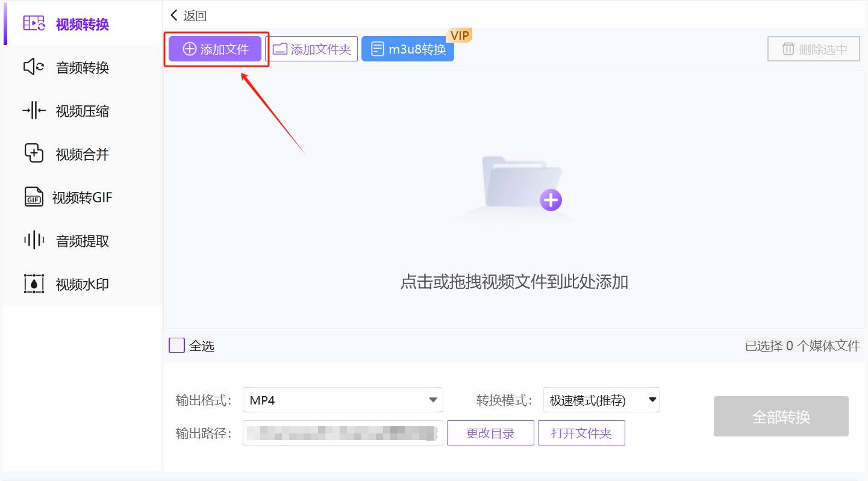The height and width of the screenshot is (481, 868).
Task: Enable the 全选 select-all checkbox
Action: coord(176,346)
